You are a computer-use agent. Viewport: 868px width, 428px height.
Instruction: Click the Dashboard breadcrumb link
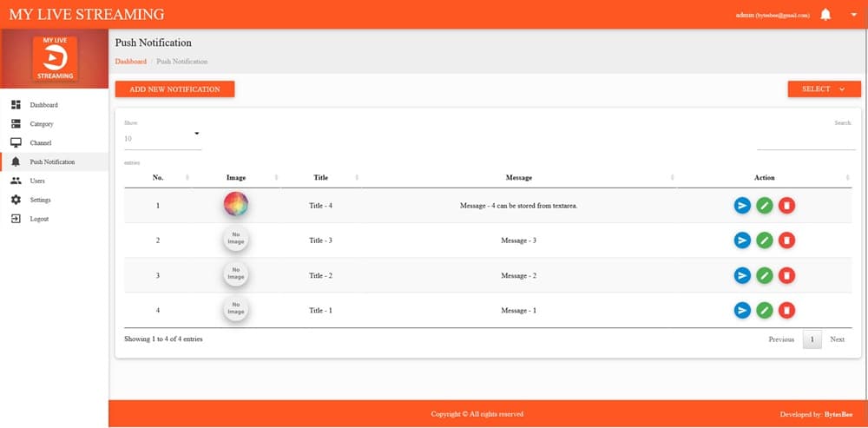tap(130, 62)
